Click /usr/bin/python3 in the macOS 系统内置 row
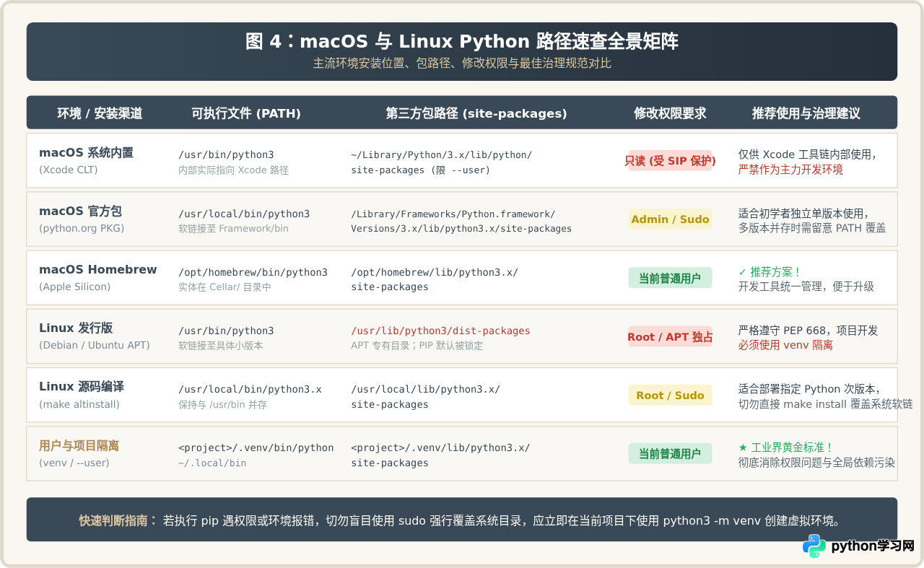This screenshot has width=924, height=568. (x=226, y=154)
